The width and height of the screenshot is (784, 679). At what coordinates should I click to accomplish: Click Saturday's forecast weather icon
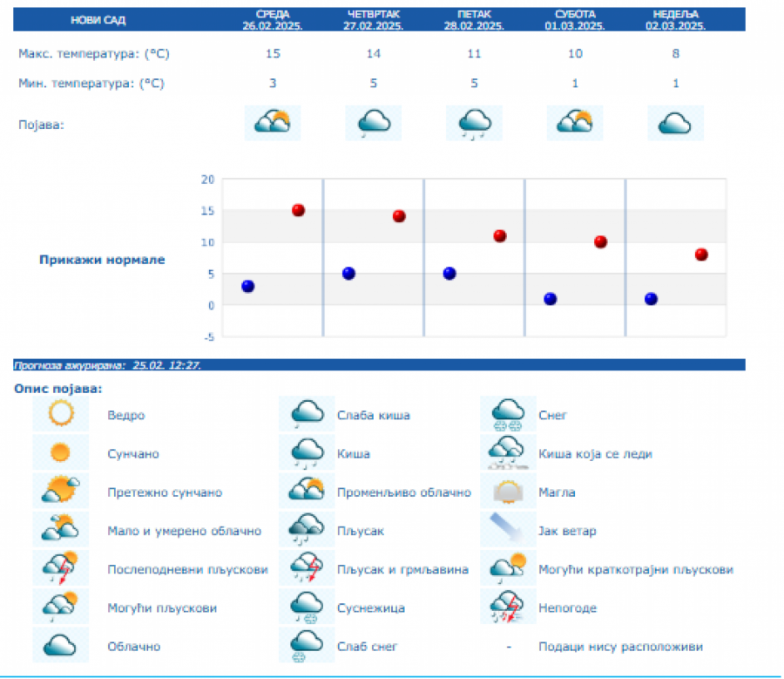pos(575,123)
